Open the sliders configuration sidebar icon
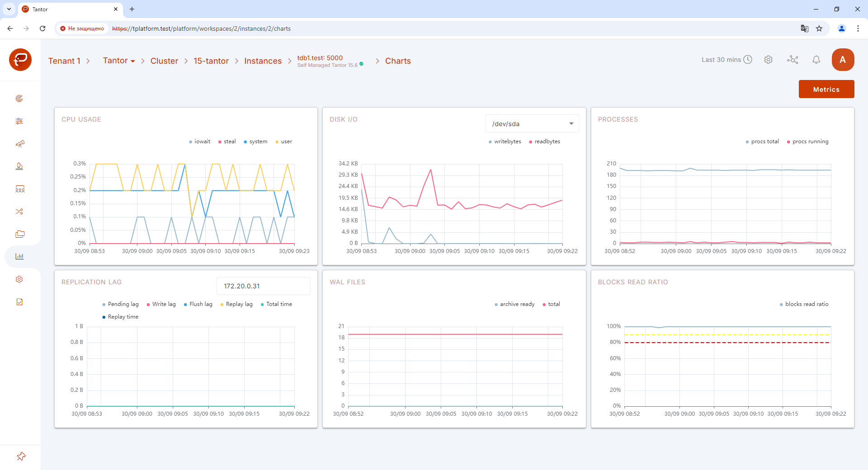Screen dimensions: 868x470 [19, 121]
